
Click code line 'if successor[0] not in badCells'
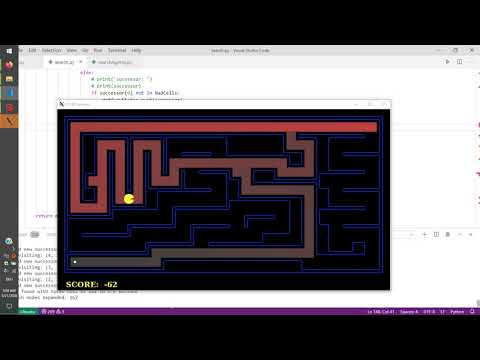click(x=135, y=93)
